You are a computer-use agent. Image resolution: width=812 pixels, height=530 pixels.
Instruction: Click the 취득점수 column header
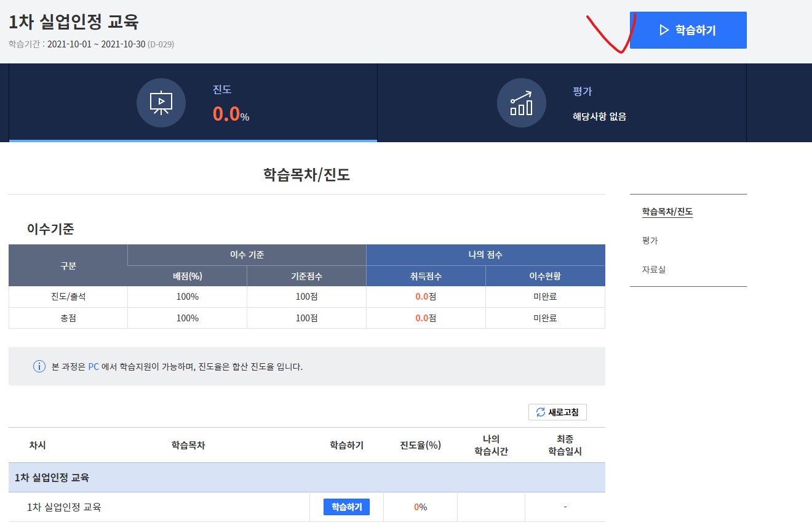(x=426, y=276)
